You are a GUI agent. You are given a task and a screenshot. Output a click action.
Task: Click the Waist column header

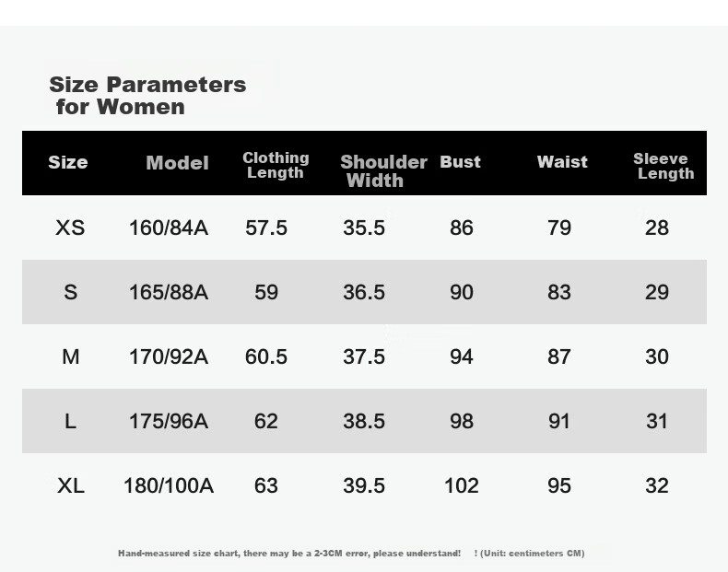pyautogui.click(x=562, y=162)
